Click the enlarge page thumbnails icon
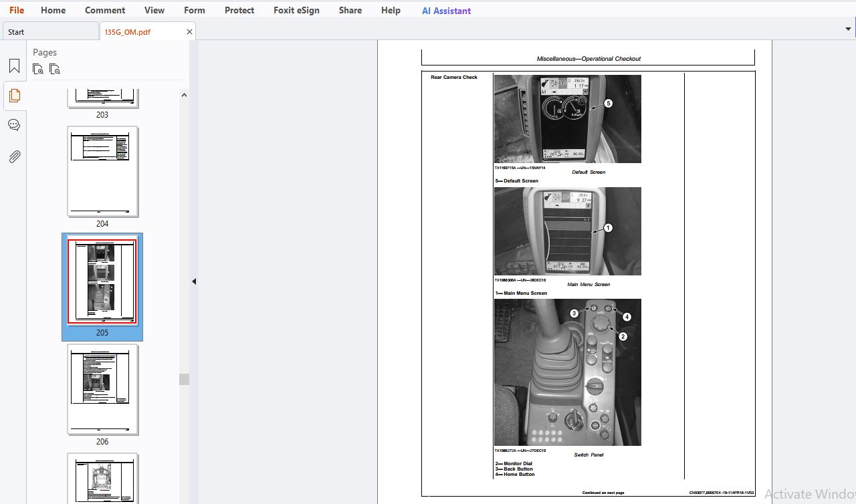 tap(38, 69)
